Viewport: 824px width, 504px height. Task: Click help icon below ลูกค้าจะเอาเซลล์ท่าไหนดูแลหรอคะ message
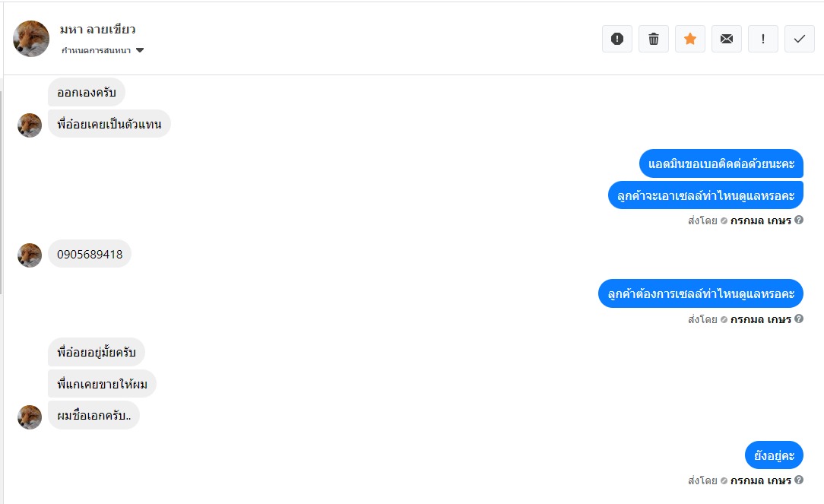[x=799, y=220]
